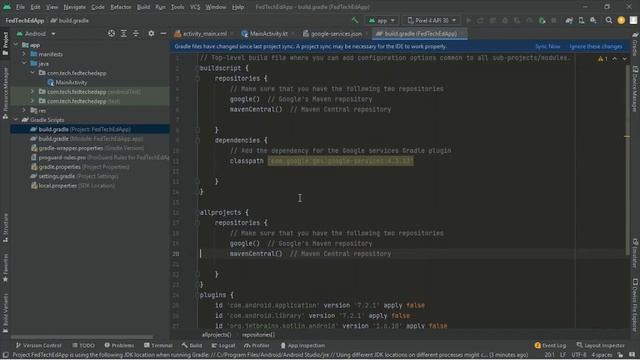The height and width of the screenshot is (360, 640).
Task: Expand the androidTest package folder
Action: 33,91
